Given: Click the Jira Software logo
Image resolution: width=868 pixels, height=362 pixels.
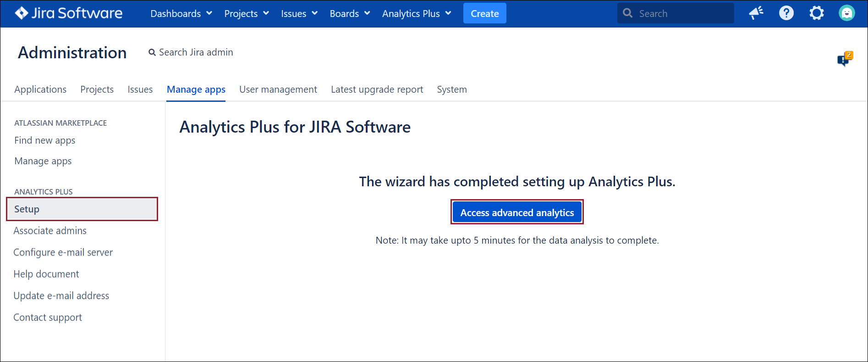Looking at the screenshot, I should click(69, 13).
